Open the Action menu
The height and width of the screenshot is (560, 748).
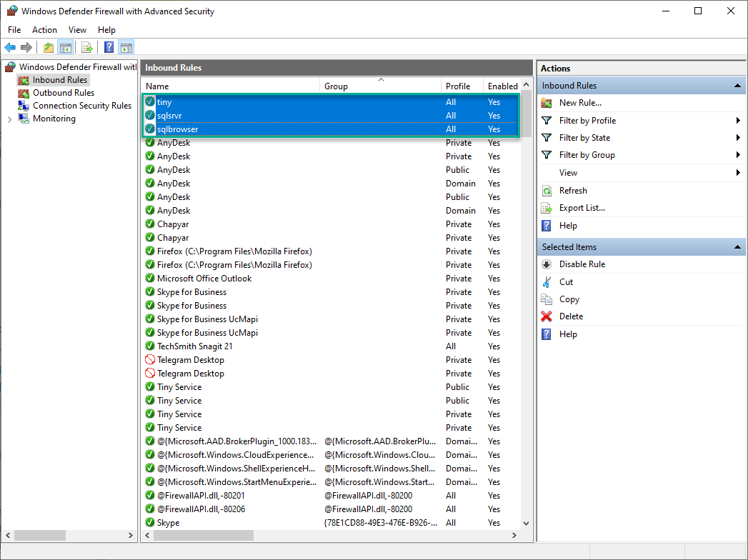coord(44,29)
